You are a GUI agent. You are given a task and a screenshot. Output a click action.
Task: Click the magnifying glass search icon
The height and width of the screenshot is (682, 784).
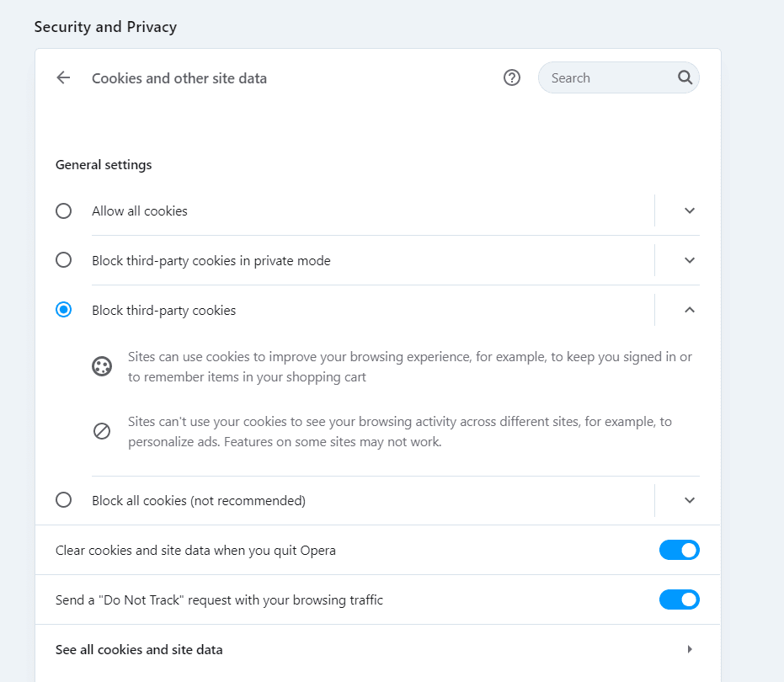(x=685, y=77)
